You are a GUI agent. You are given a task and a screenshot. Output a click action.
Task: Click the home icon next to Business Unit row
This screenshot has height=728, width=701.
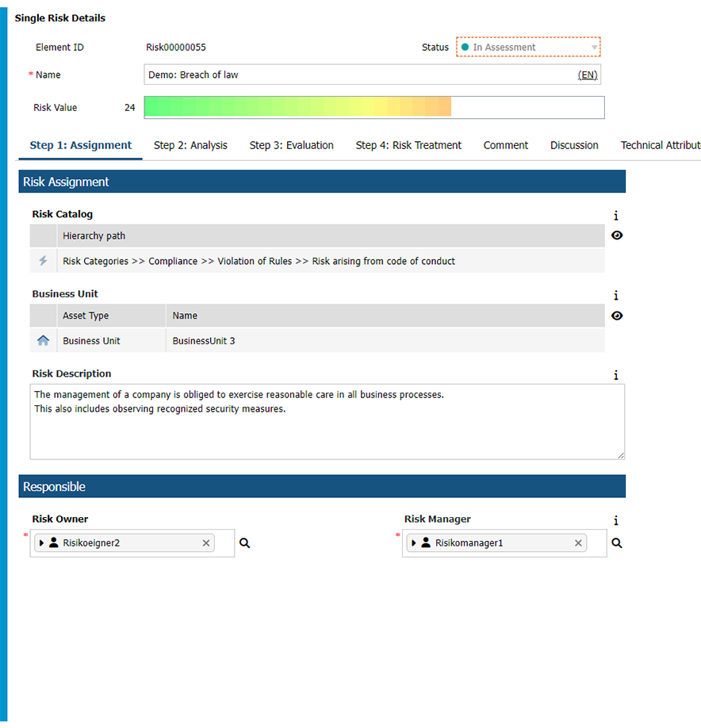pos(42,340)
